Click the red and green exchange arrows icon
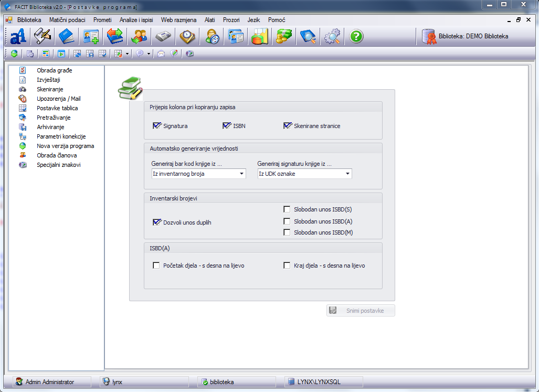 coord(114,37)
